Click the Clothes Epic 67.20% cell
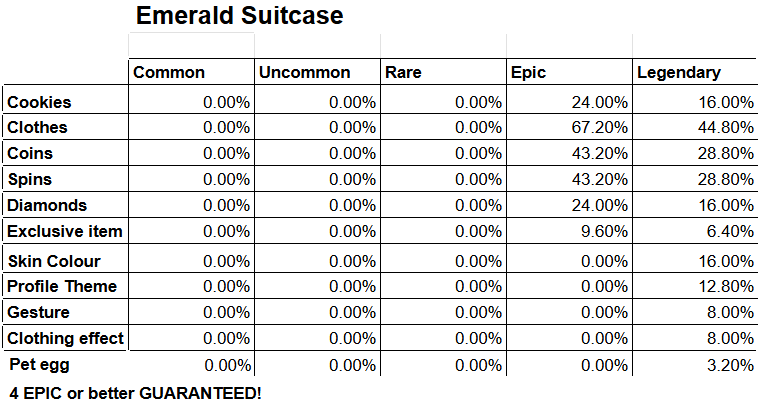 click(600, 128)
